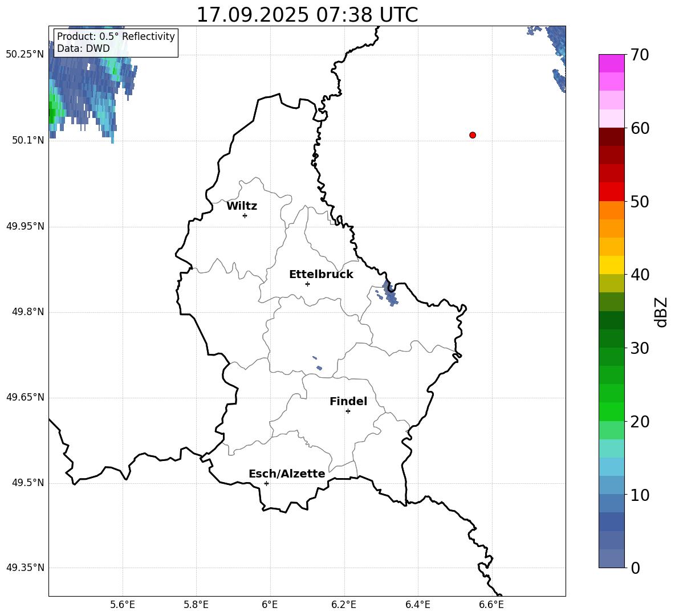Viewport: 675px width, 616px height.
Task: Click the blue radar echo on eastern Luxembourg border
Action: tap(390, 294)
